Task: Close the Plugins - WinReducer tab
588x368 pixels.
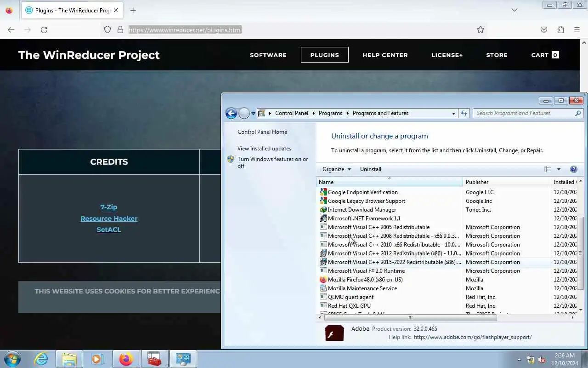Action: point(116,10)
